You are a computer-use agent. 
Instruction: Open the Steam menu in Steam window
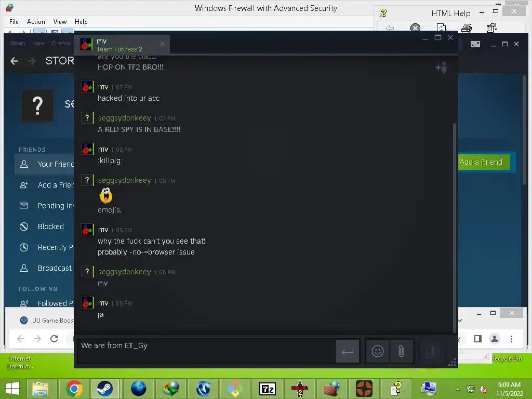17,44
